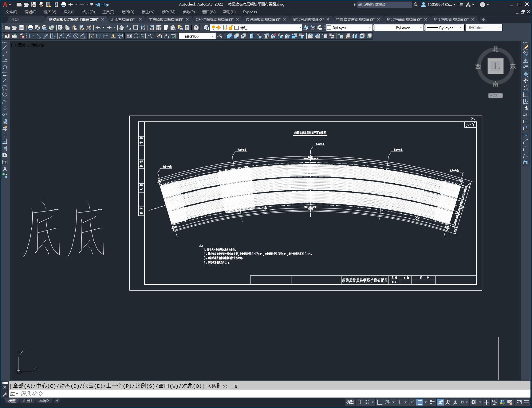Screen dimensions: 532x408
Task: Open the 标注(N) menu
Action: click(x=148, y=12)
